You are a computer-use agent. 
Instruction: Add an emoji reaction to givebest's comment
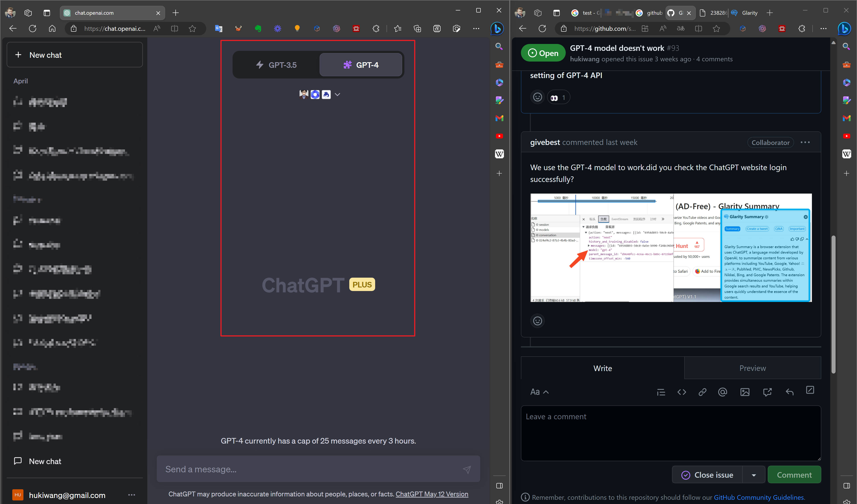tap(537, 320)
